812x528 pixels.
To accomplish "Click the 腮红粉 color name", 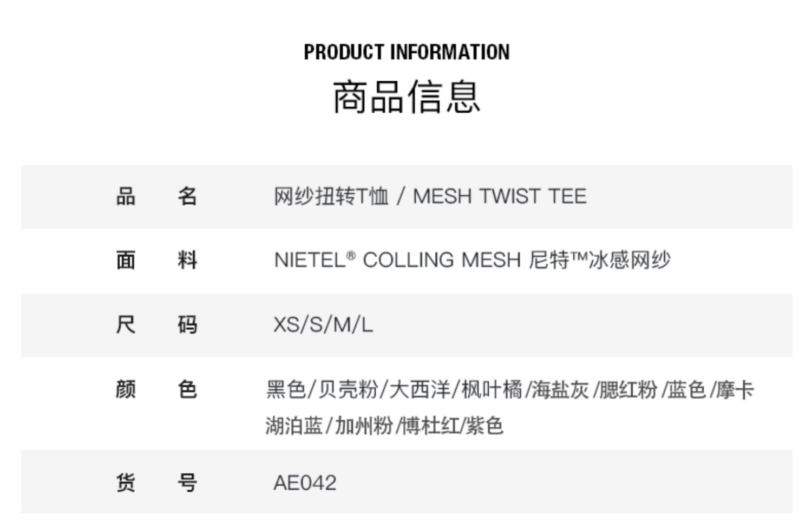I will 628,390.
